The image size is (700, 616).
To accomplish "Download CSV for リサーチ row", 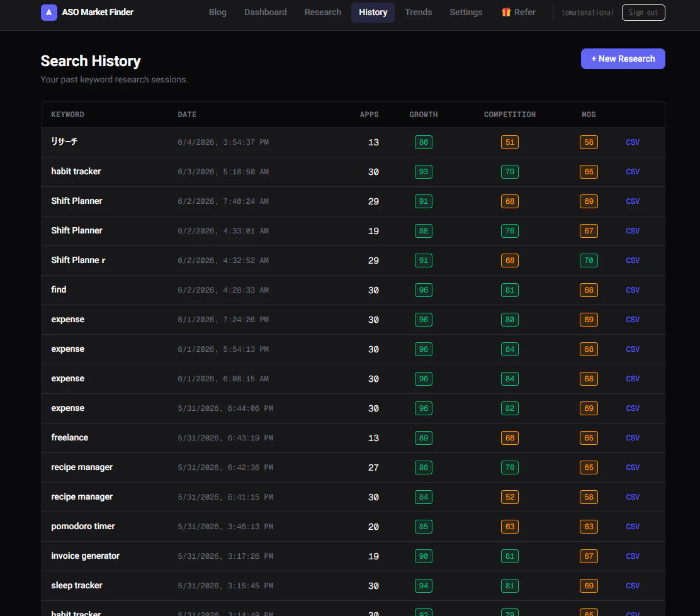I will click(x=633, y=142).
